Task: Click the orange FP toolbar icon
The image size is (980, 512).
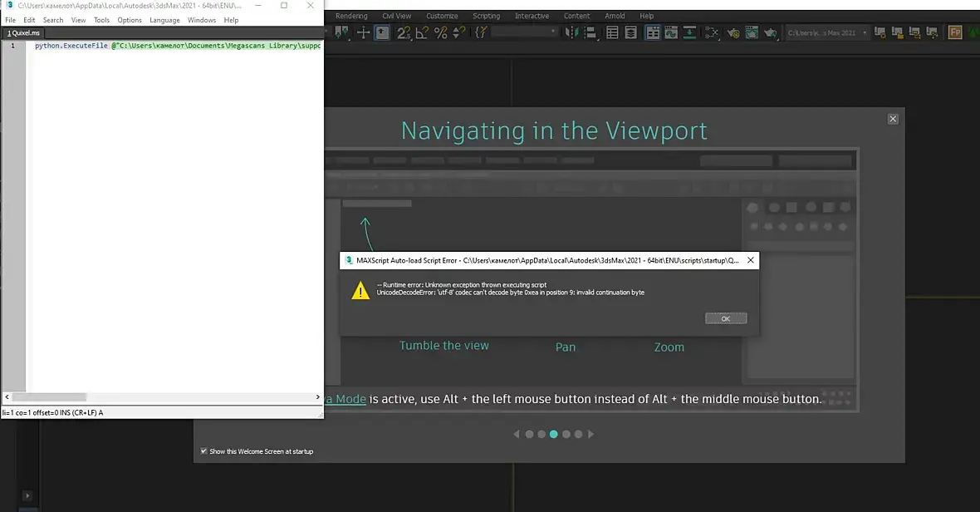Action: click(955, 32)
